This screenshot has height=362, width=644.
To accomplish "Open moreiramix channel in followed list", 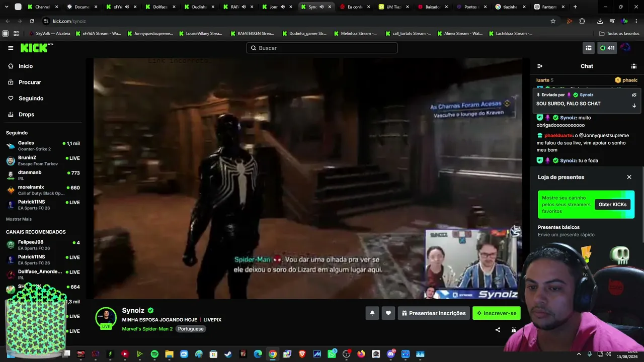I will [43, 190].
